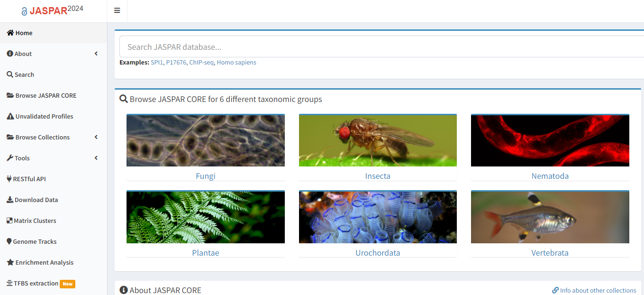Click the Genome Tracks map pin icon
This screenshot has height=295, width=644.
click(x=9, y=241)
